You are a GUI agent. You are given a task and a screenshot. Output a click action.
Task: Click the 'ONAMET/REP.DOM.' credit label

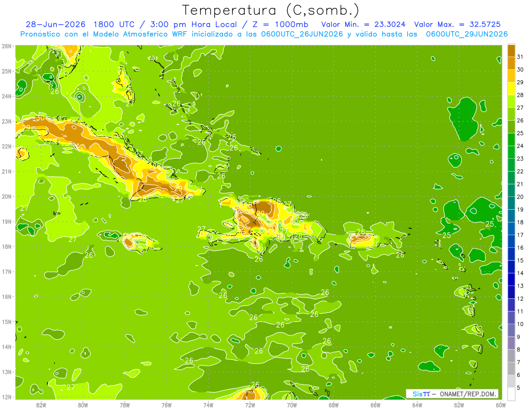[468, 394]
